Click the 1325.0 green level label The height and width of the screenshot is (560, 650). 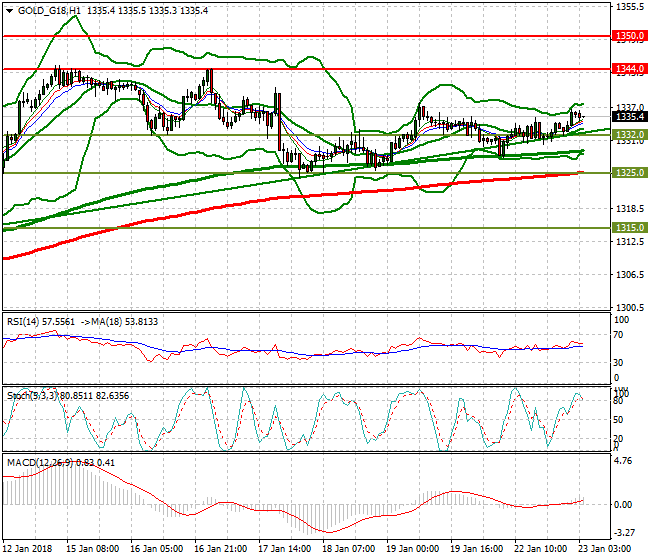click(630, 172)
